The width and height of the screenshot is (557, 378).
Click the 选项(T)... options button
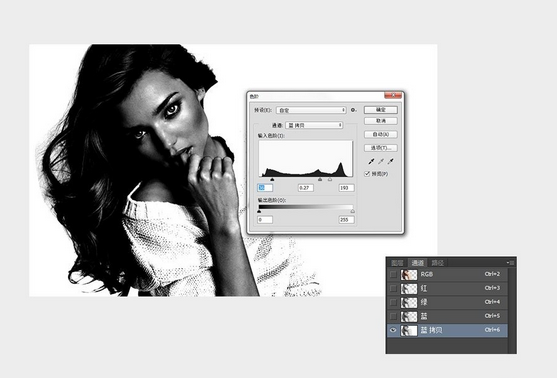pos(381,148)
